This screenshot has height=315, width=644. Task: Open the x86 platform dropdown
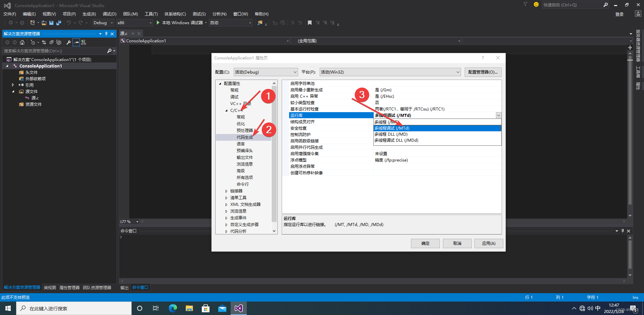pyautogui.click(x=134, y=22)
